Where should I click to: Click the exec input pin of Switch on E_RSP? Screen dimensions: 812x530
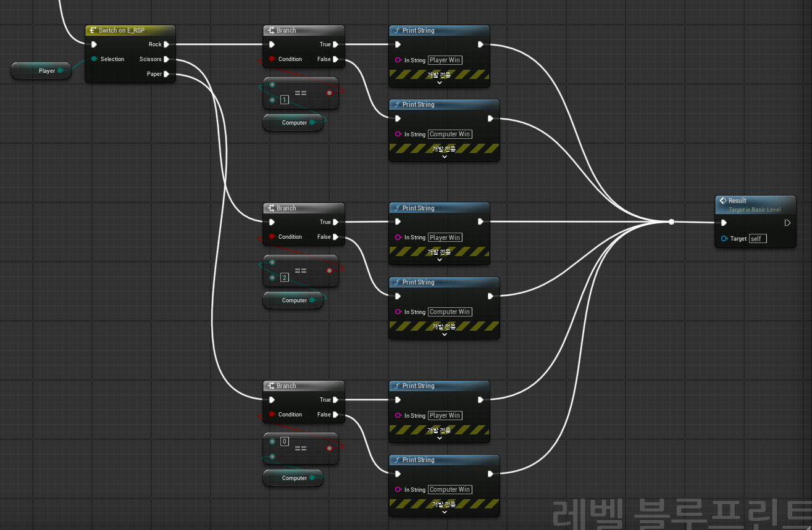(x=94, y=44)
